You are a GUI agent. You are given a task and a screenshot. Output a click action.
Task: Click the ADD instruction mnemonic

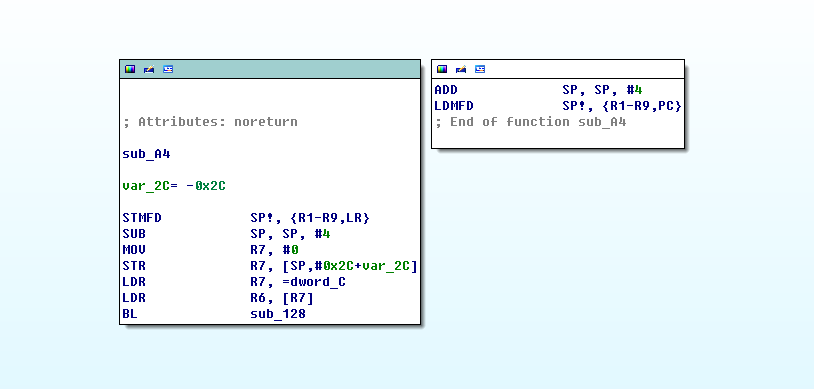(446, 90)
